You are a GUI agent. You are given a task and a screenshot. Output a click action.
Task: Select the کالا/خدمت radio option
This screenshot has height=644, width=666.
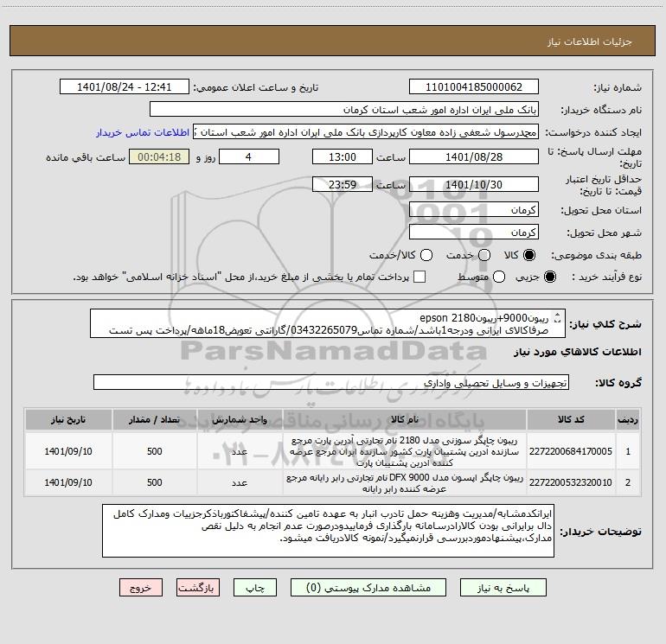[426, 255]
